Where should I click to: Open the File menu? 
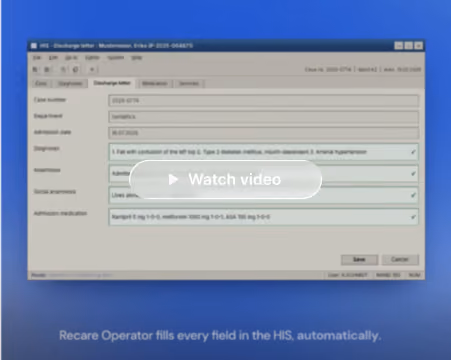pos(37,58)
